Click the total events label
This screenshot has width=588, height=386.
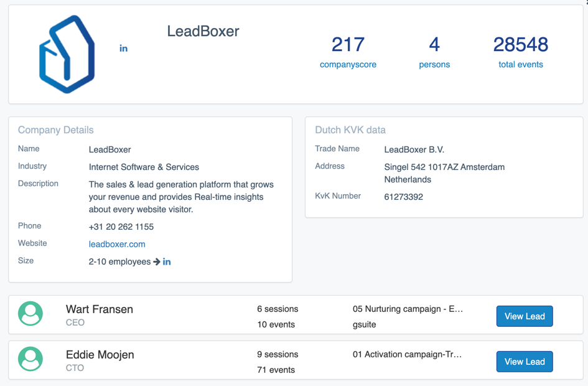pyautogui.click(x=521, y=65)
